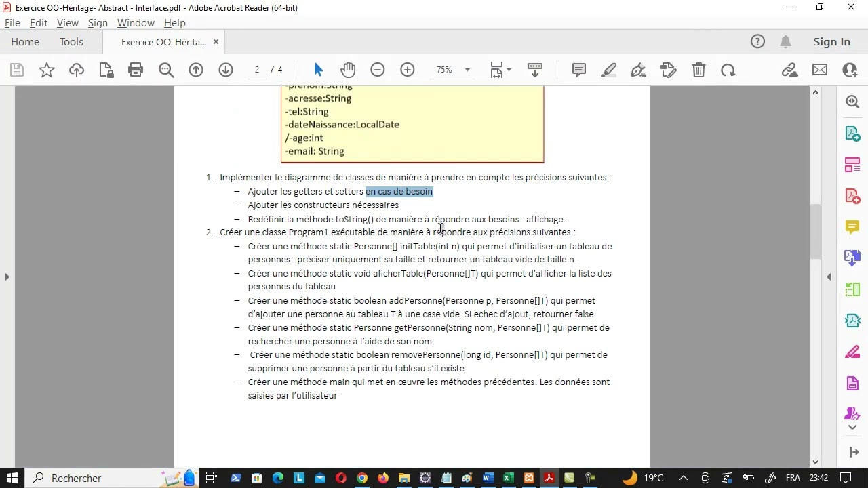
Task: Share a link to the file
Action: [789, 70]
